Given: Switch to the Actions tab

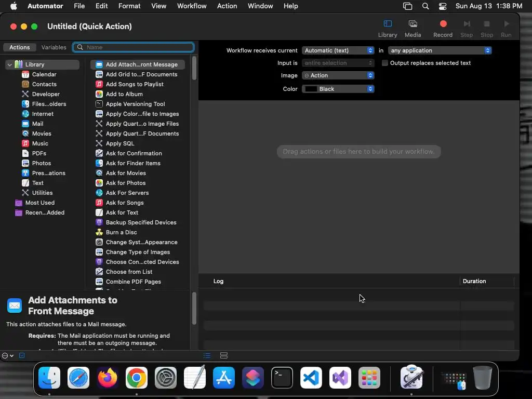Looking at the screenshot, I should click(x=19, y=47).
